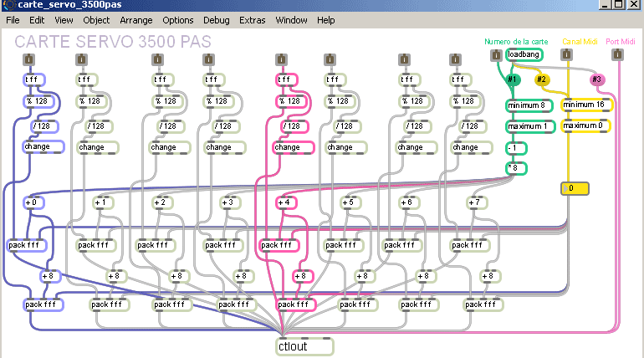The width and height of the screenshot is (644, 358).
Task: Select the green maximum 1 object
Action: point(530,127)
